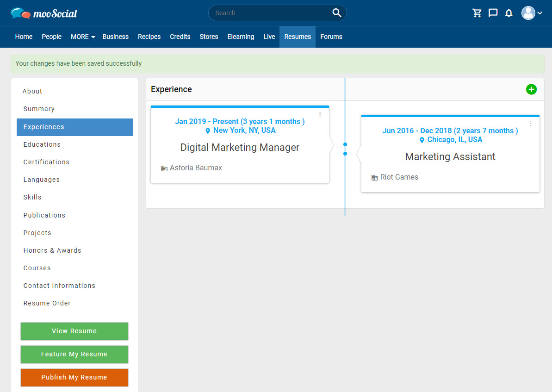The height and width of the screenshot is (392, 552).
Task: Add new experience with green plus
Action: pyautogui.click(x=531, y=89)
